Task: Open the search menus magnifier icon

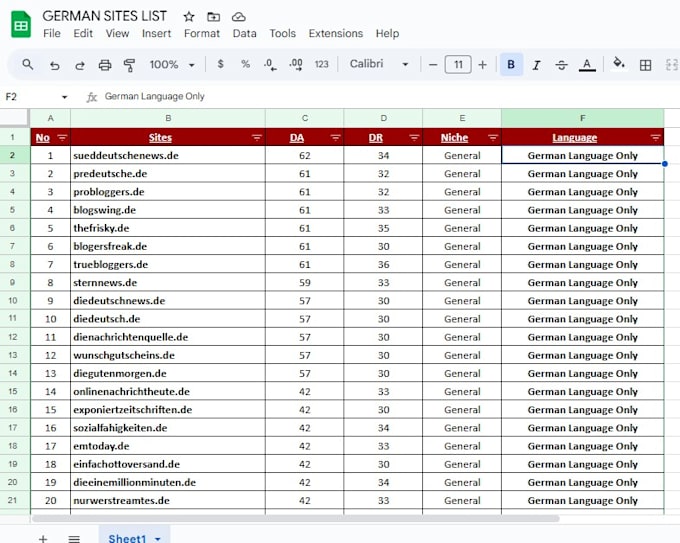Action: click(28, 65)
